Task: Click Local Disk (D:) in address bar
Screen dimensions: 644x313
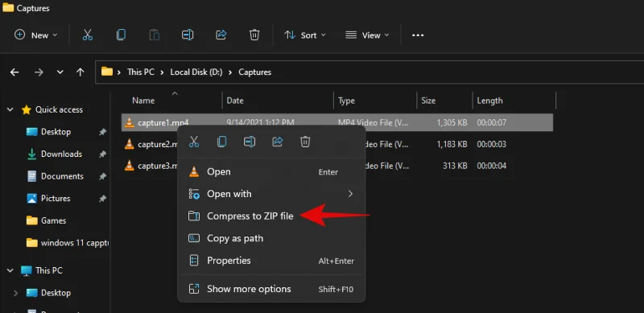Action: click(x=196, y=72)
